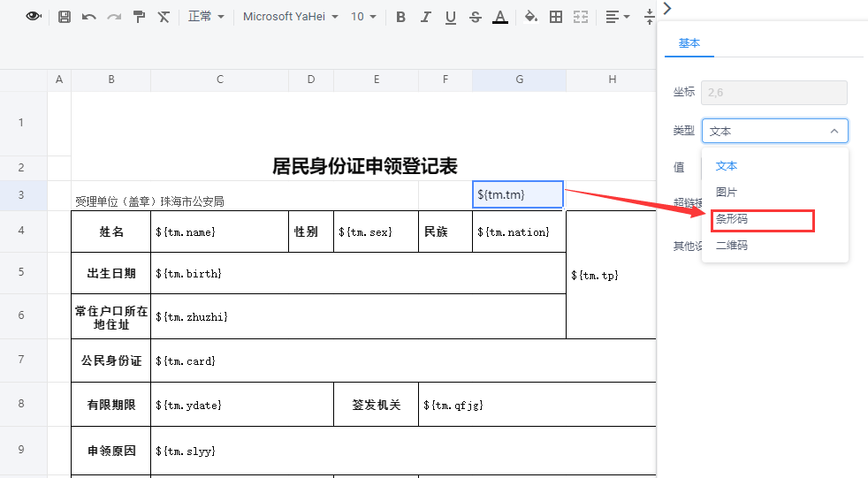868x478 pixels.
Task: Click the preview eye icon
Action: 34,17
